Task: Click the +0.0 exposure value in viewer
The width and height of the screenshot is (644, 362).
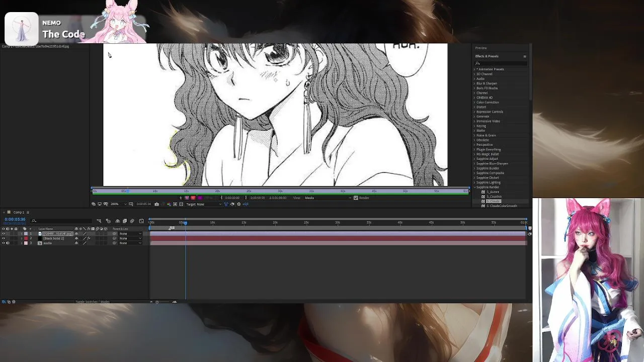Action: [x=245, y=204]
